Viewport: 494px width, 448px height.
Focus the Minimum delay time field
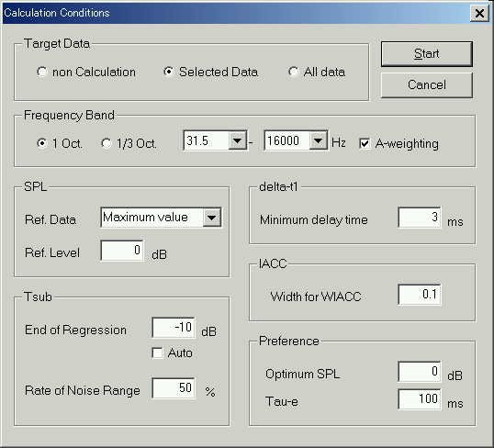[420, 217]
